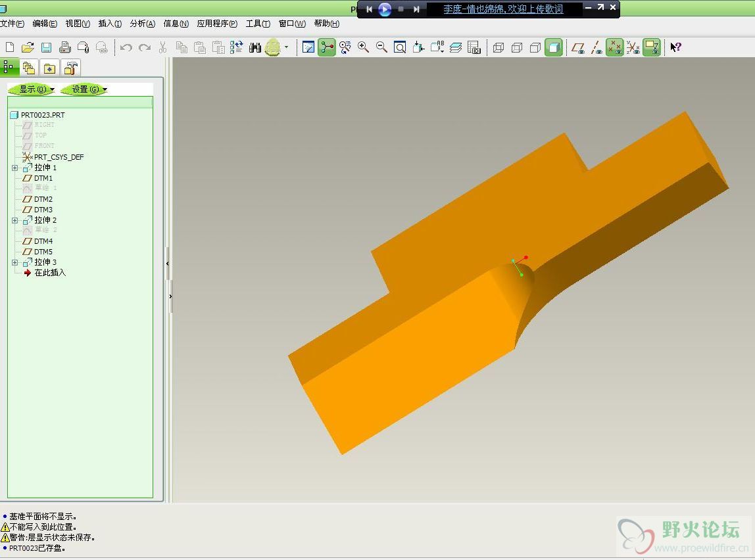The image size is (755, 560).
Task: Click the Zoom Out magnifier
Action: [x=381, y=47]
